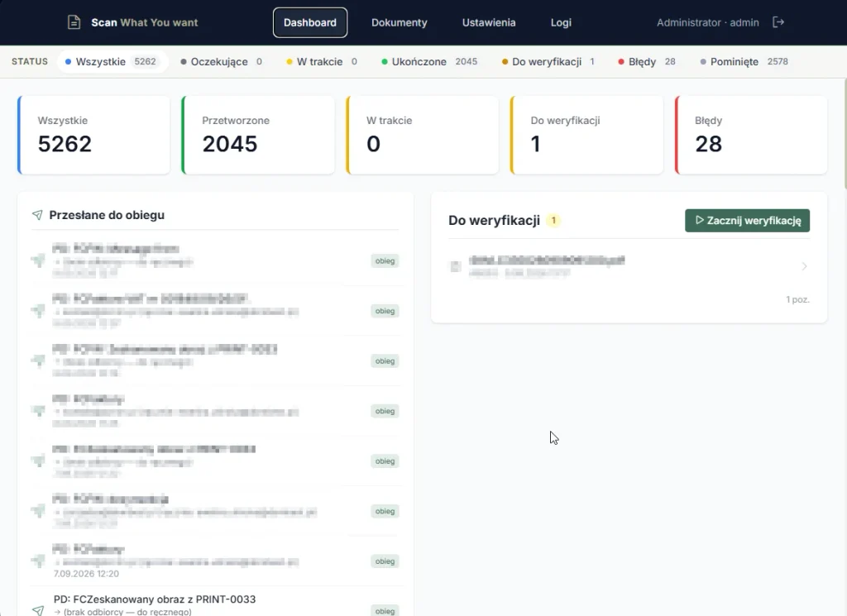Open the Błędy 28 summary card

(x=751, y=135)
